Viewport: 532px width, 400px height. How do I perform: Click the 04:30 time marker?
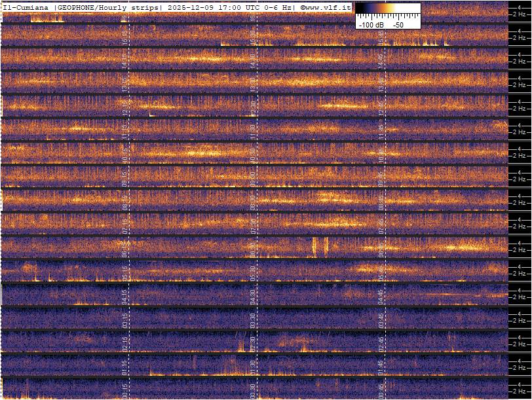tap(253, 295)
